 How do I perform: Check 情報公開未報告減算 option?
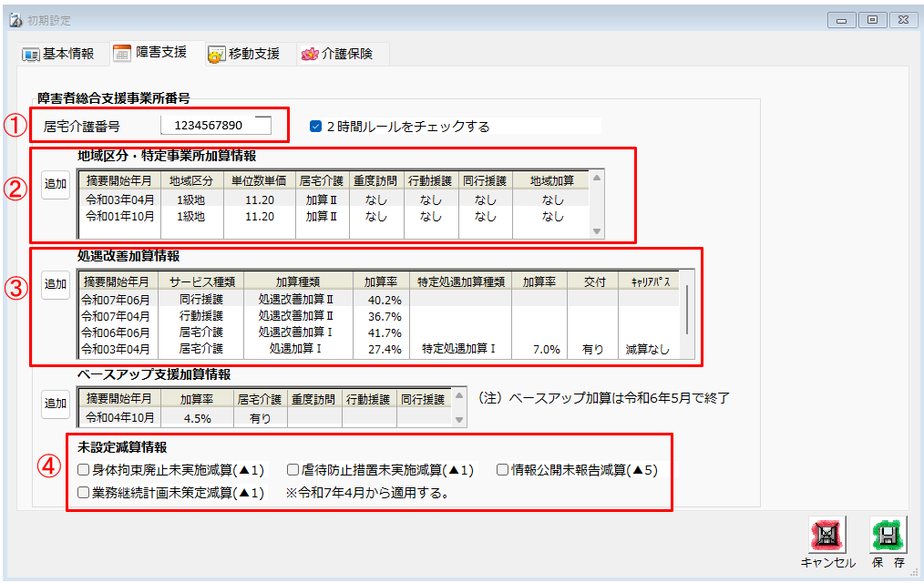tap(503, 471)
